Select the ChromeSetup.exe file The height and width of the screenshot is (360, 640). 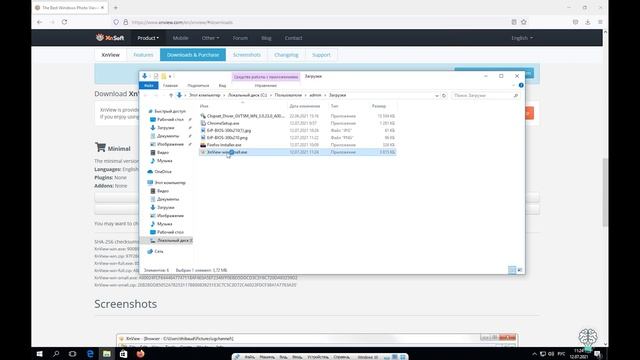(x=223, y=123)
